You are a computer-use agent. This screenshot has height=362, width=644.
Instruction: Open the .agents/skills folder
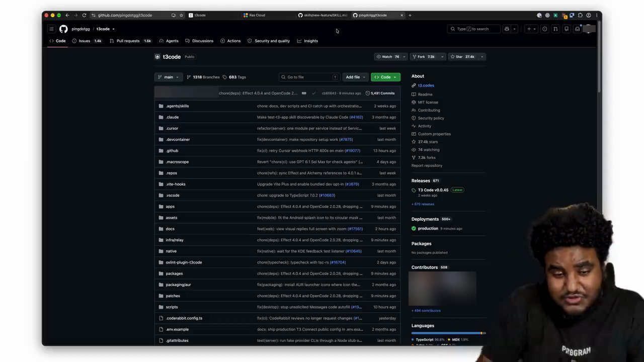177,106
